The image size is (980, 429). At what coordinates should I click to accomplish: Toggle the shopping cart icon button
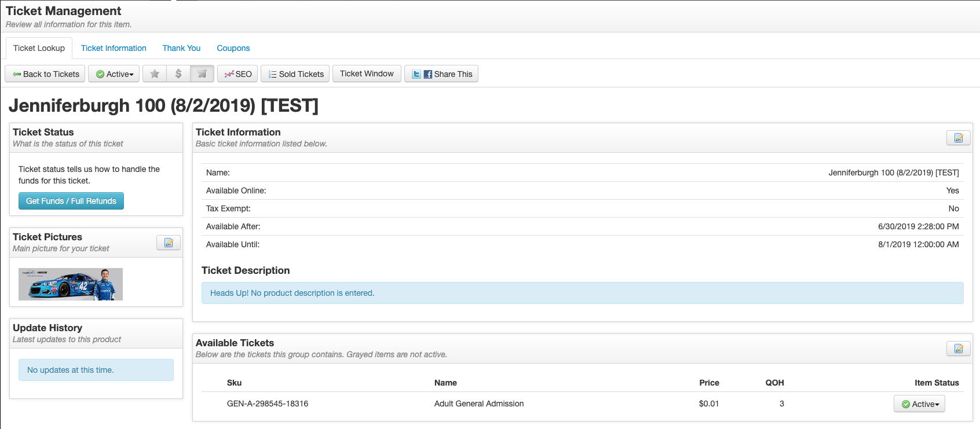click(x=202, y=74)
